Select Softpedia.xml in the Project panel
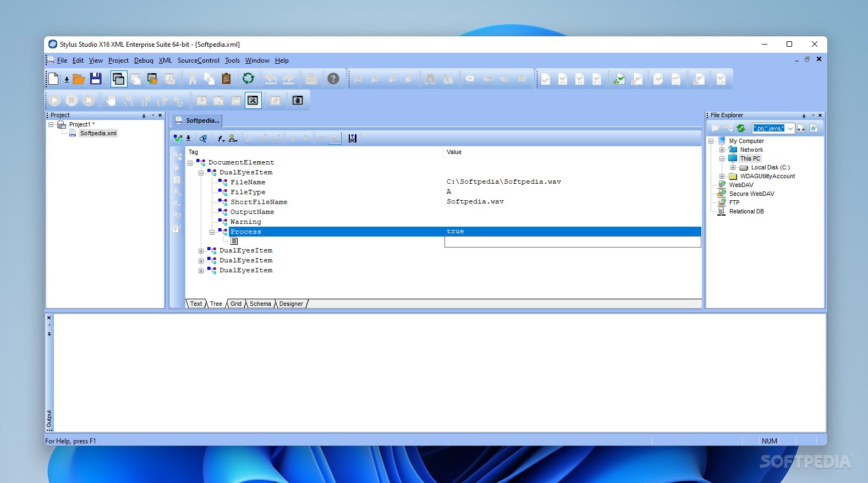This screenshot has width=868, height=483. point(98,133)
